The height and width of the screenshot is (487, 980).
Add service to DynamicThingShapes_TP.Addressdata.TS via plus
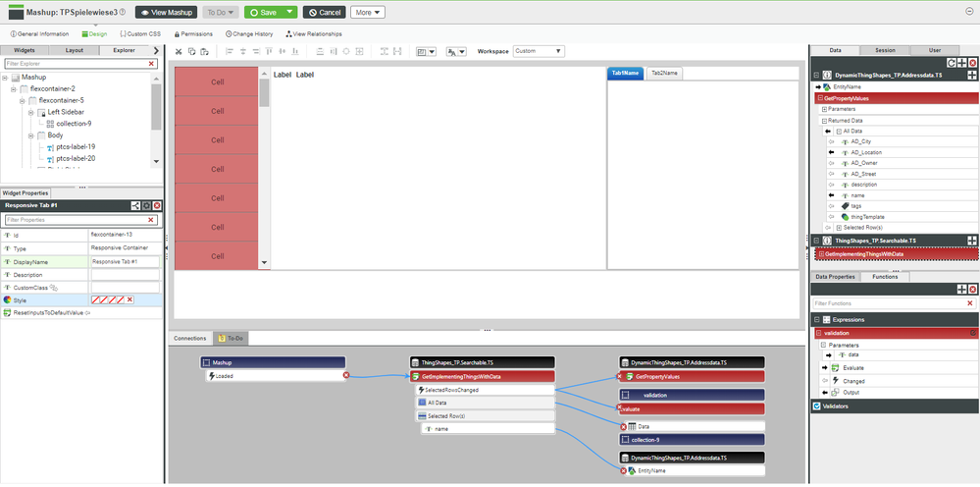point(972,75)
